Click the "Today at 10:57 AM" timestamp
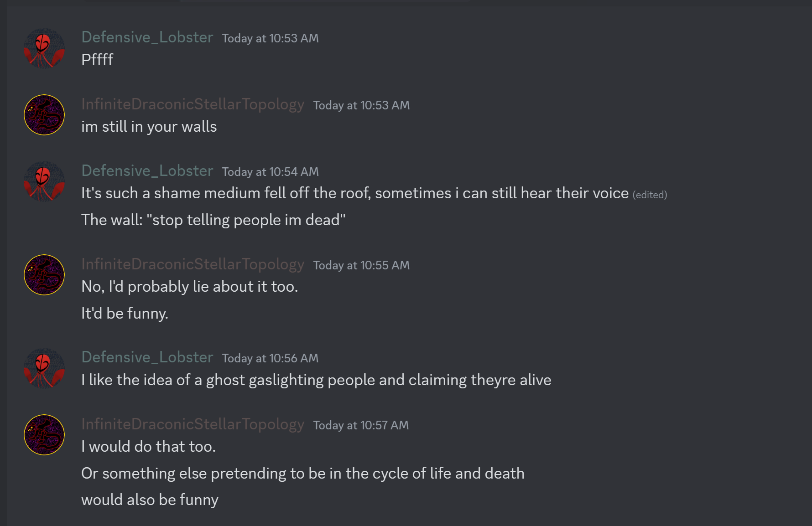 point(361,425)
